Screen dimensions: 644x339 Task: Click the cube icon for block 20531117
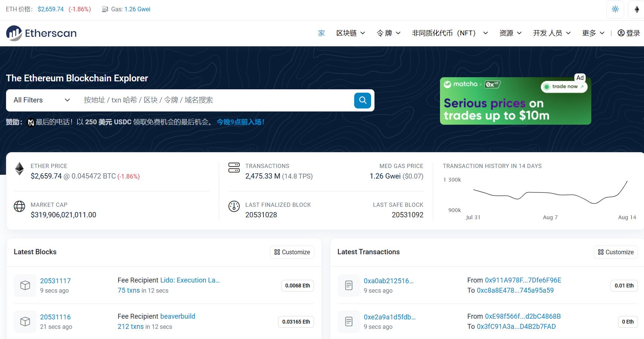coord(25,286)
